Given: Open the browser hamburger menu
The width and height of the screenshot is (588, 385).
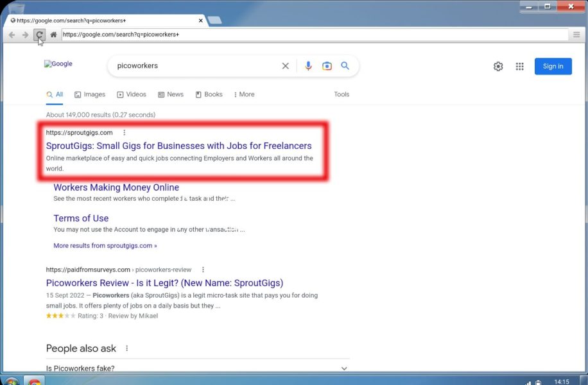Looking at the screenshot, I should pos(576,35).
